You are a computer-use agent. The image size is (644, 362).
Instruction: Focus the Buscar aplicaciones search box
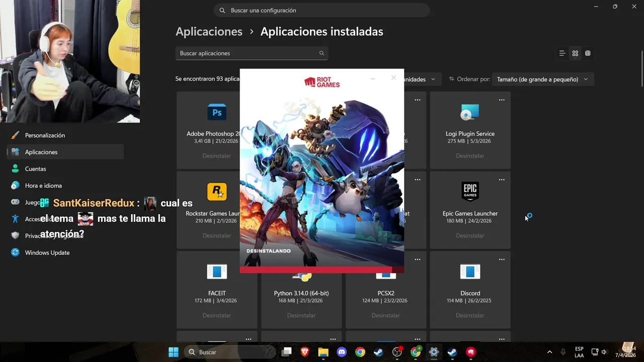tap(252, 53)
